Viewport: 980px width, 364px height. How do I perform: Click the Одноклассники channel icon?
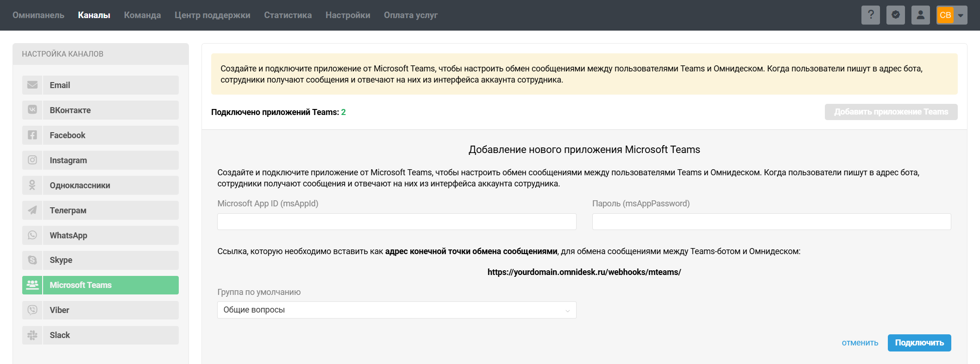pos(32,185)
